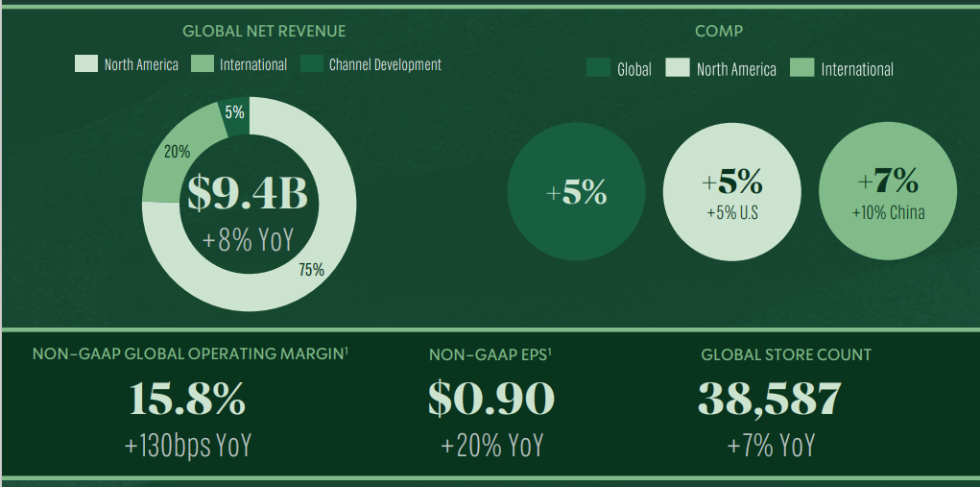Click the $0.90 EPS value
Image resolution: width=980 pixels, height=487 pixels.
point(490,399)
